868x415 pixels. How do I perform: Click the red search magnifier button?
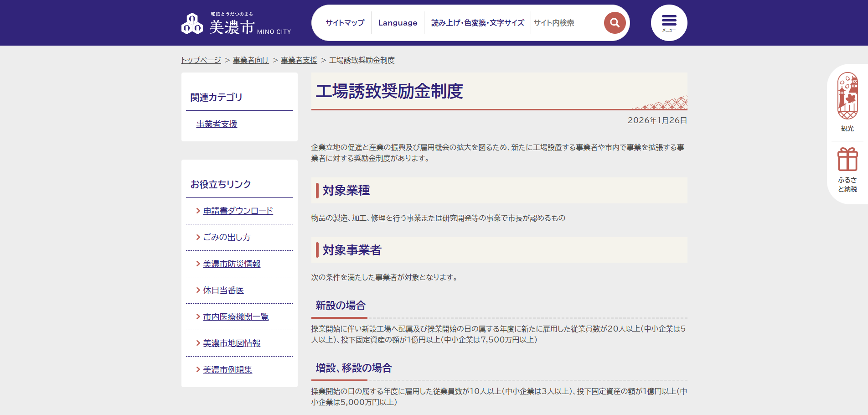[x=615, y=23]
